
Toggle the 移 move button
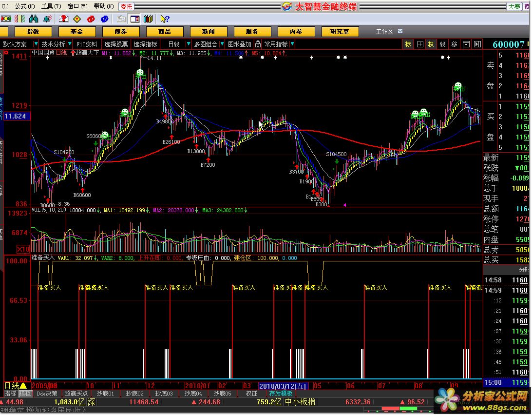click(455, 44)
